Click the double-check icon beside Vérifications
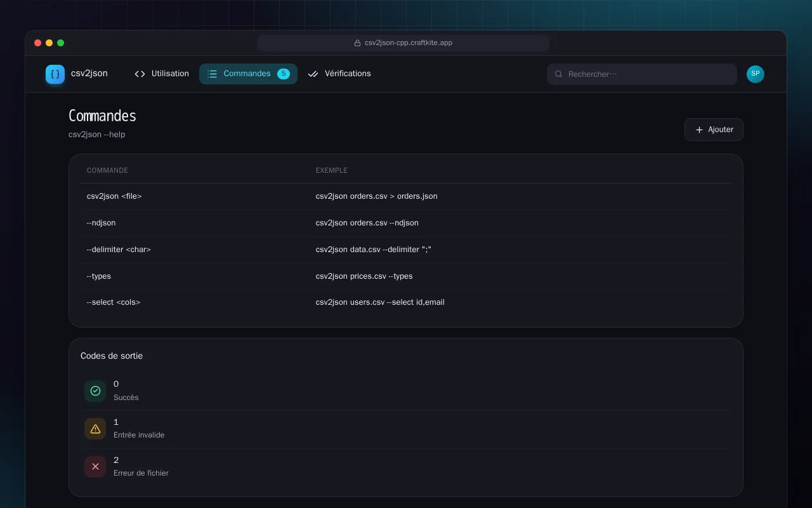812x508 pixels. [313, 74]
